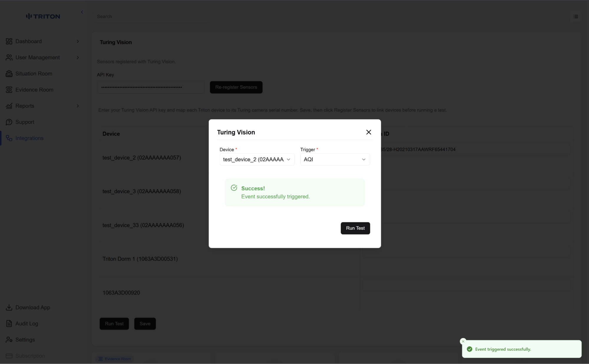The width and height of the screenshot is (589, 364).
Task: Click the camera ID field ending 65441704
Action: click(x=467, y=150)
